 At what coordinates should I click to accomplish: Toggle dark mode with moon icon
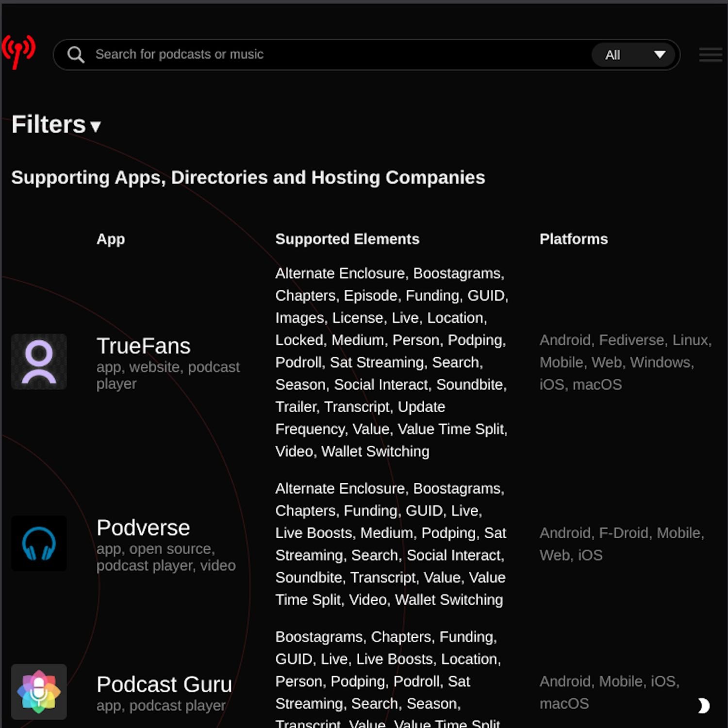tap(703, 706)
